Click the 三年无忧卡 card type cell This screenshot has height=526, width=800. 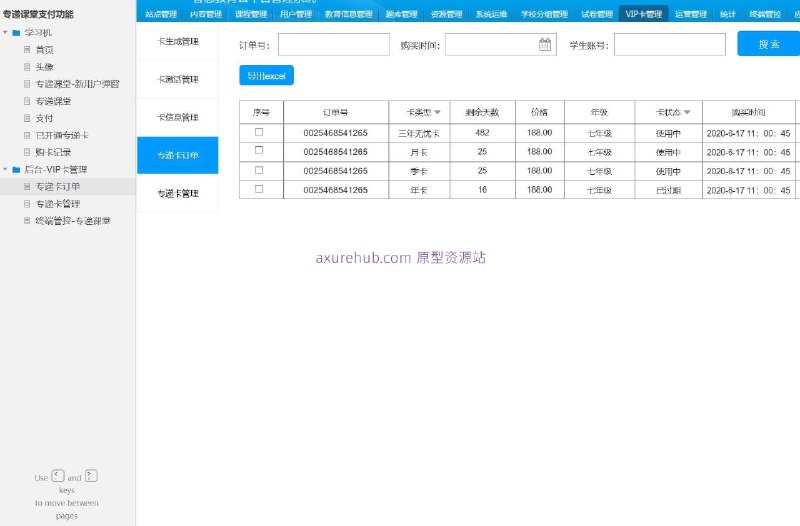pos(419,133)
